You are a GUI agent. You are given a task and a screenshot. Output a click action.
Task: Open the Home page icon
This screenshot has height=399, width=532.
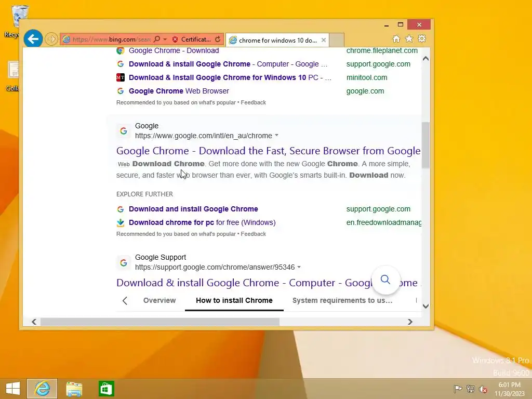click(396, 38)
